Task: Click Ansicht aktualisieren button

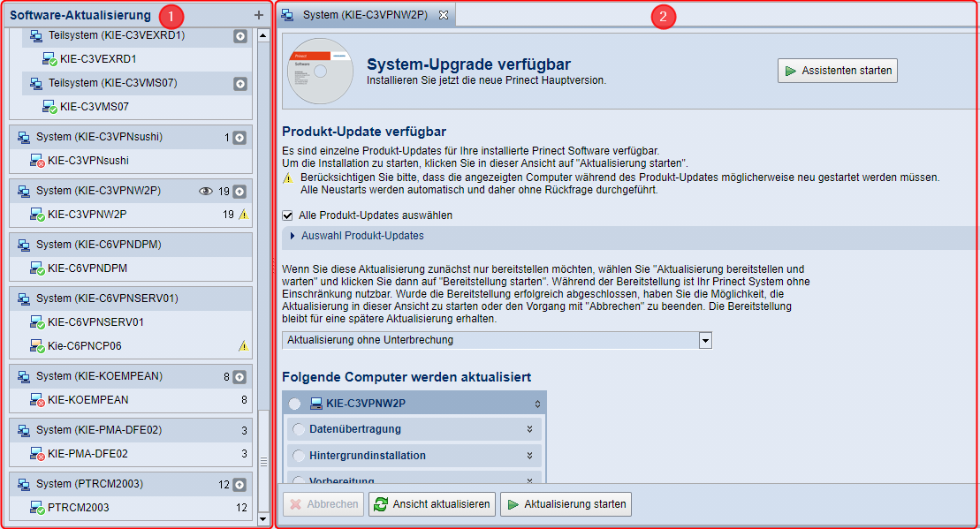Action: (x=432, y=504)
